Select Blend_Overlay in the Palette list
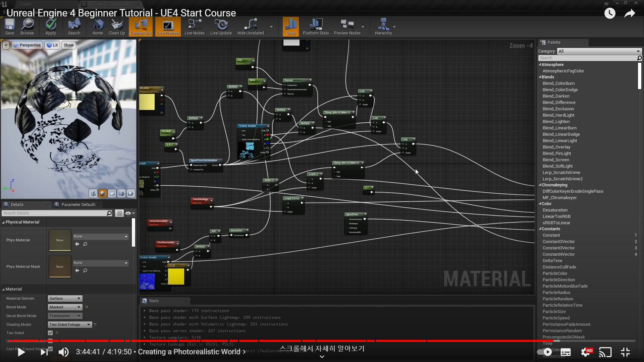This screenshot has width=644, height=362. pyautogui.click(x=556, y=147)
